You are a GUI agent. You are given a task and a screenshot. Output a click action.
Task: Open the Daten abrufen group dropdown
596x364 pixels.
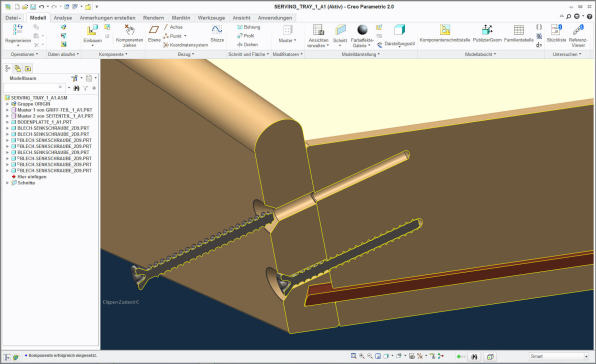63,54
